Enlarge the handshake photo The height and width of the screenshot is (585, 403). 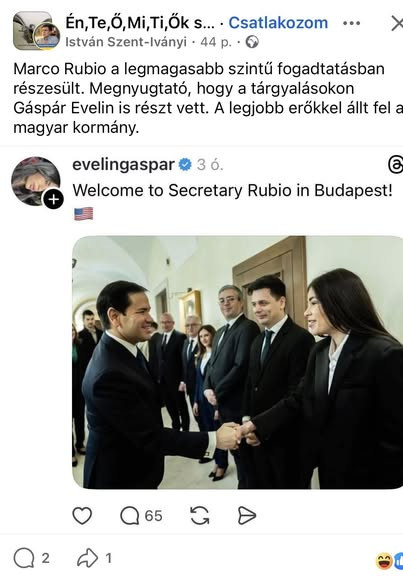[237, 362]
